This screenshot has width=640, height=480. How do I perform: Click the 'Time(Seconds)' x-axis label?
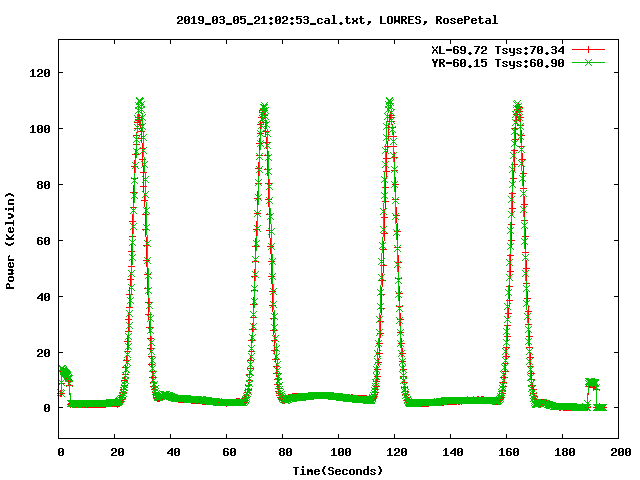click(338, 471)
